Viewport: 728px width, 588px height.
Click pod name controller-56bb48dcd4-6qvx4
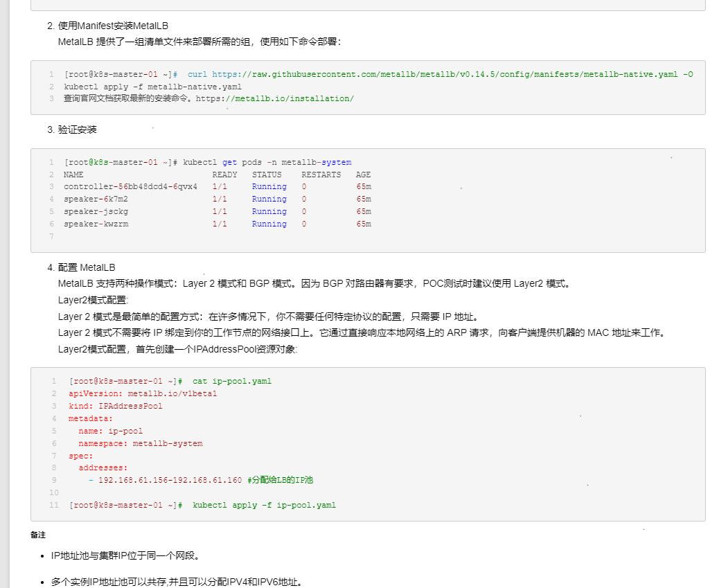point(130,186)
